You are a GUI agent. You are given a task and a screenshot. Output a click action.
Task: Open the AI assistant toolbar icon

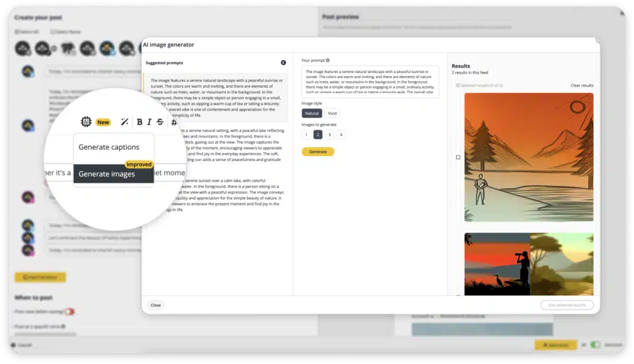pos(85,122)
